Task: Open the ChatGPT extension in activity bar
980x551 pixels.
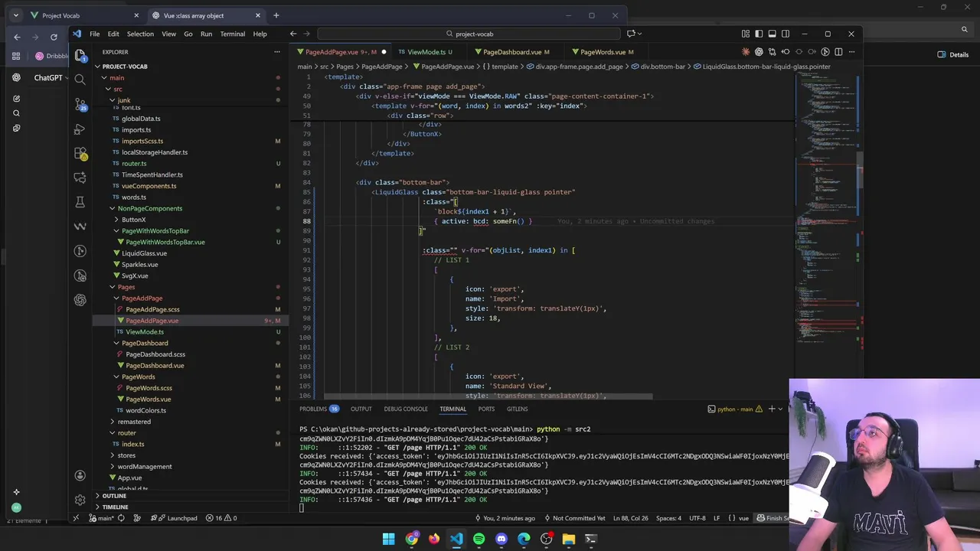Action: pos(80,300)
